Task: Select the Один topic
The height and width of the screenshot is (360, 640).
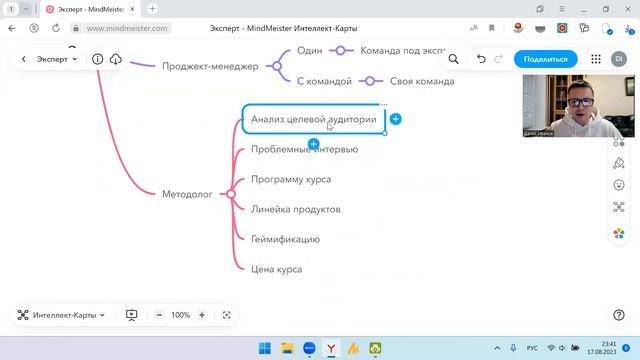Action: (309, 51)
